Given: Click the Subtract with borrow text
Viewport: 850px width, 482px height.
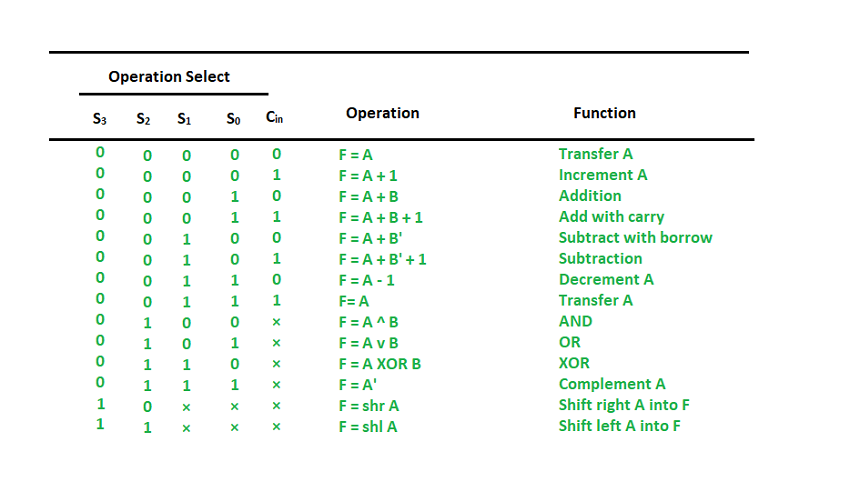Looking at the screenshot, I should pyautogui.click(x=635, y=237).
